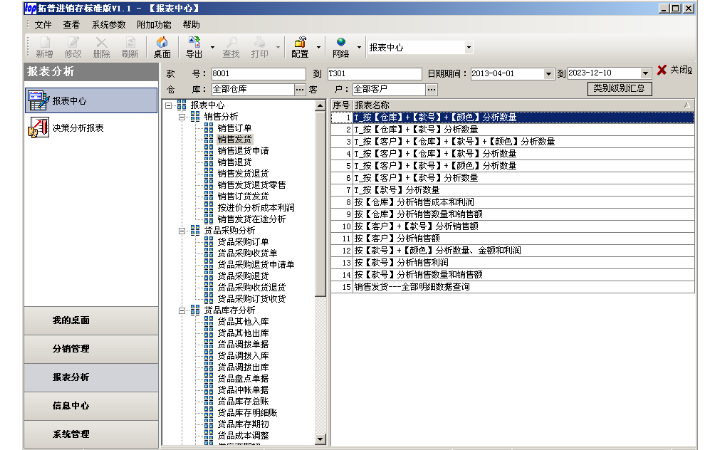Collapse the 销售分析 tree node
The image size is (720, 450).
[x=183, y=116]
